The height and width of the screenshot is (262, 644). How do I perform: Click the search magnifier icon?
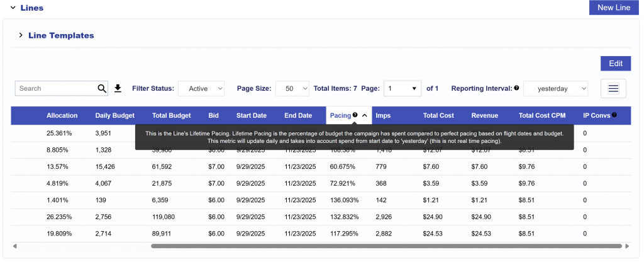pos(102,89)
